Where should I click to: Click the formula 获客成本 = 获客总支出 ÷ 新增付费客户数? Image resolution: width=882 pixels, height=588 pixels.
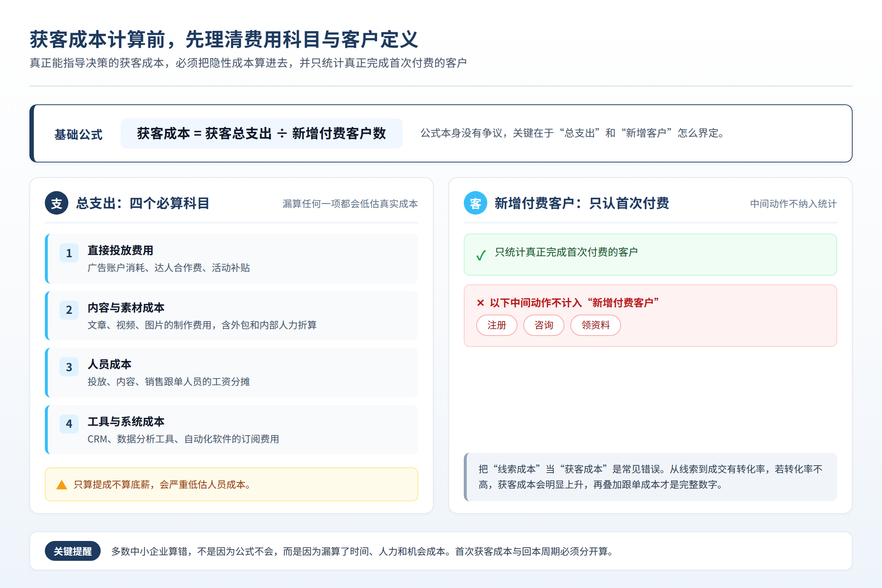261,133
